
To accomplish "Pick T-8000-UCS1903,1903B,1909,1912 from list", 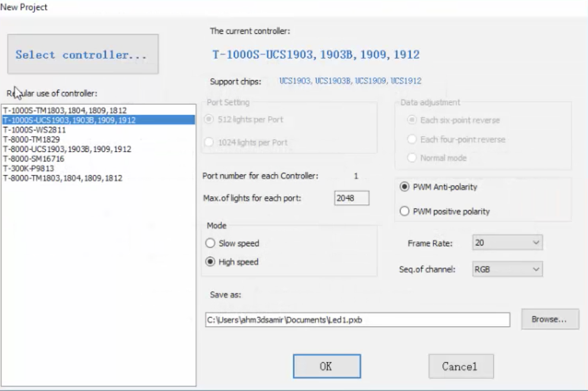I will click(98, 149).
